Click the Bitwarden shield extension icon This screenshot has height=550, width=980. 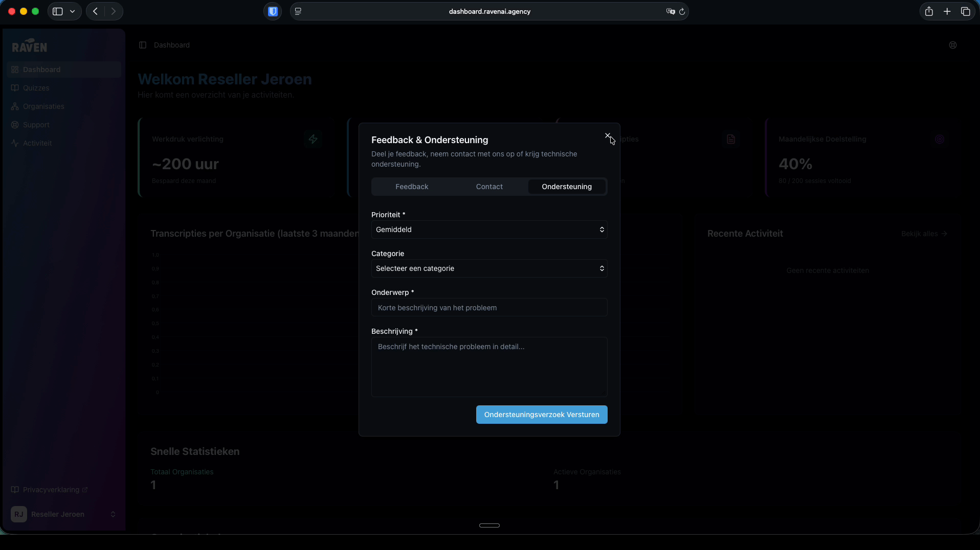coord(273,11)
